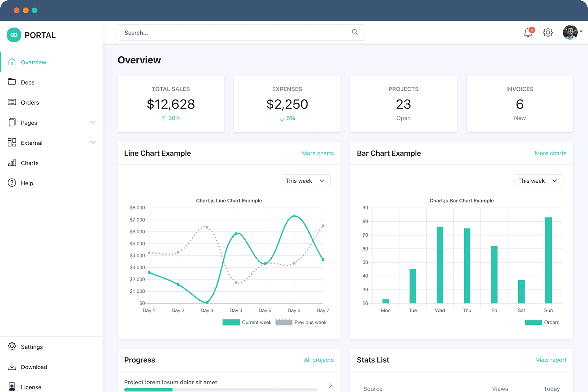Screen dimensions: 588x392
Task: Click the search magnifier icon
Action: tap(355, 32)
